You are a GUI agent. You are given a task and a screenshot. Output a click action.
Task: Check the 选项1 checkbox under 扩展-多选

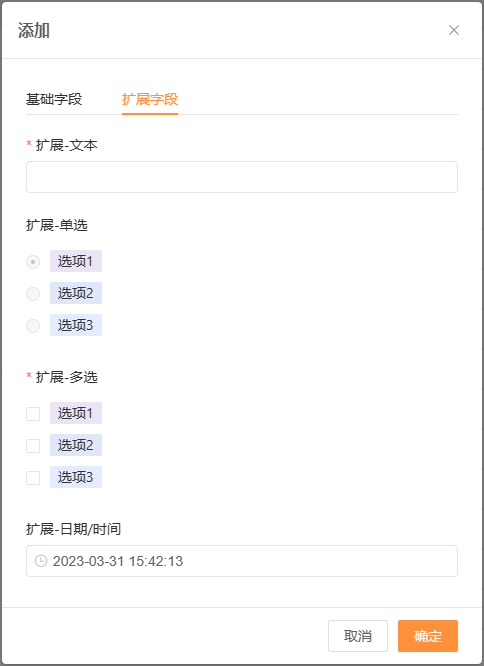[x=33, y=414]
